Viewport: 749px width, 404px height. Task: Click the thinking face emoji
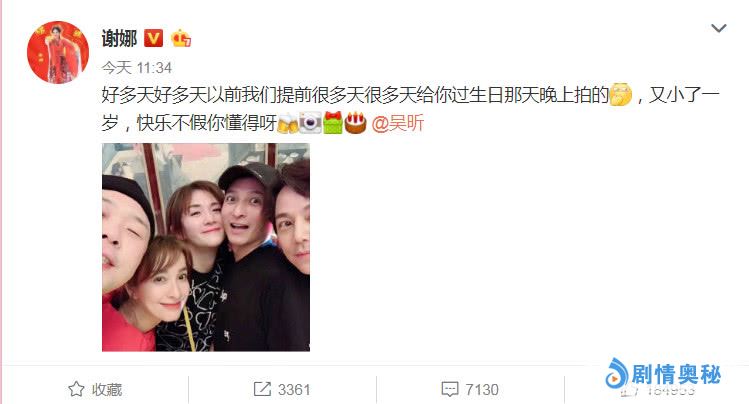coord(621,95)
